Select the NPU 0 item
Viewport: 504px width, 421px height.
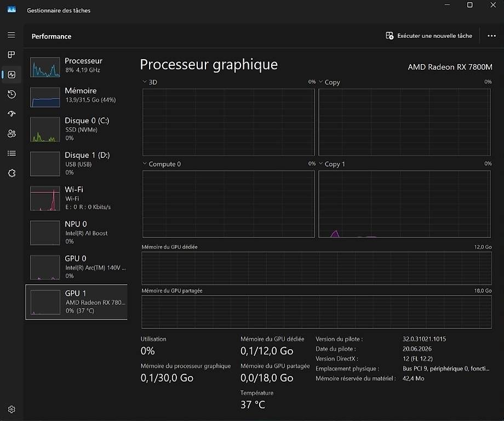(x=77, y=232)
